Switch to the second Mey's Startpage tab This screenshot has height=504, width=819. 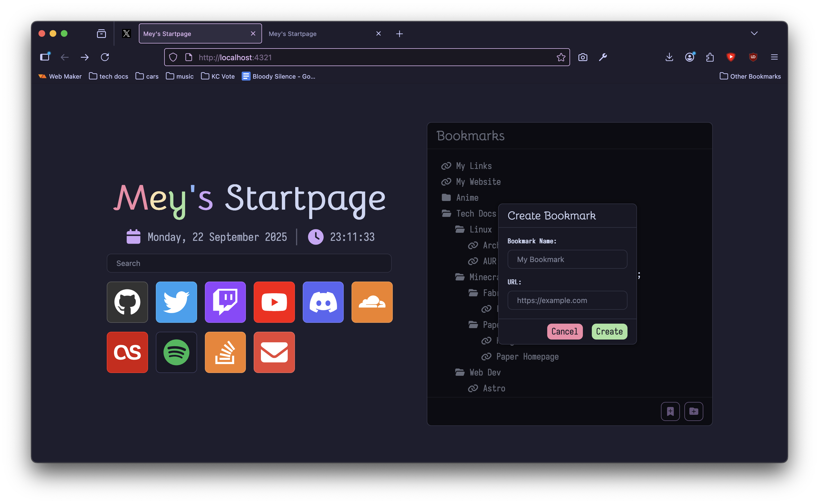[x=292, y=33]
